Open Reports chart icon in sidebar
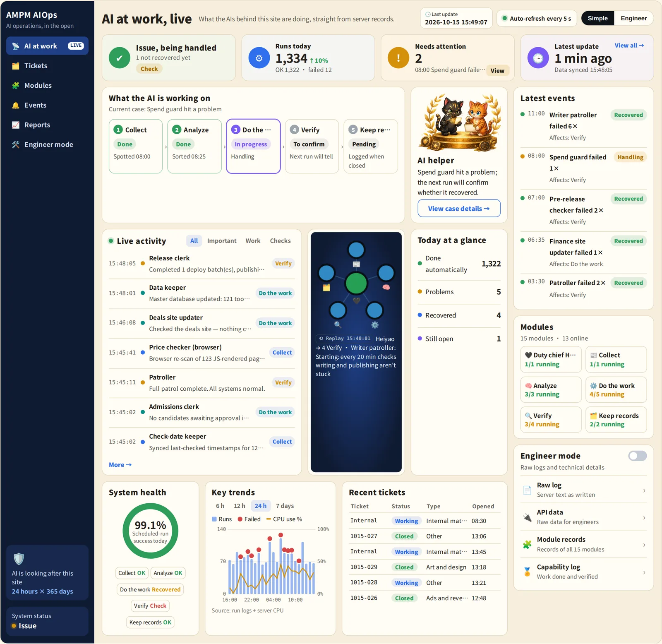 pos(16,125)
